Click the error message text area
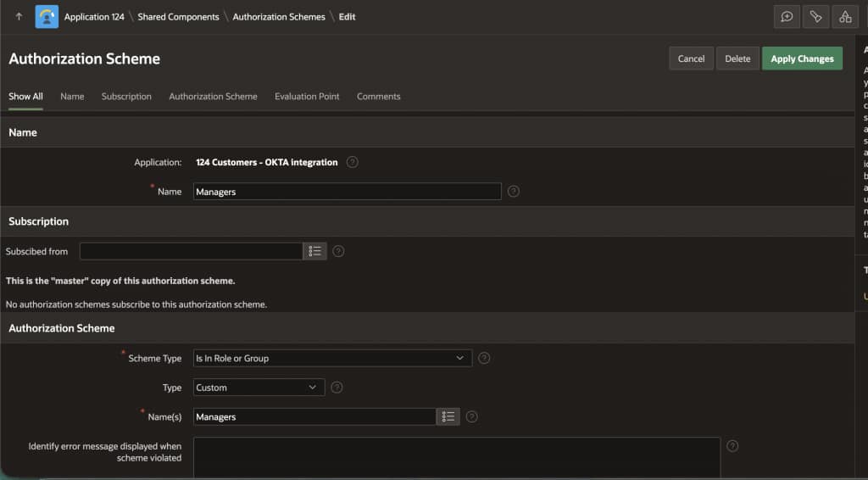The image size is (868, 480). click(457, 457)
